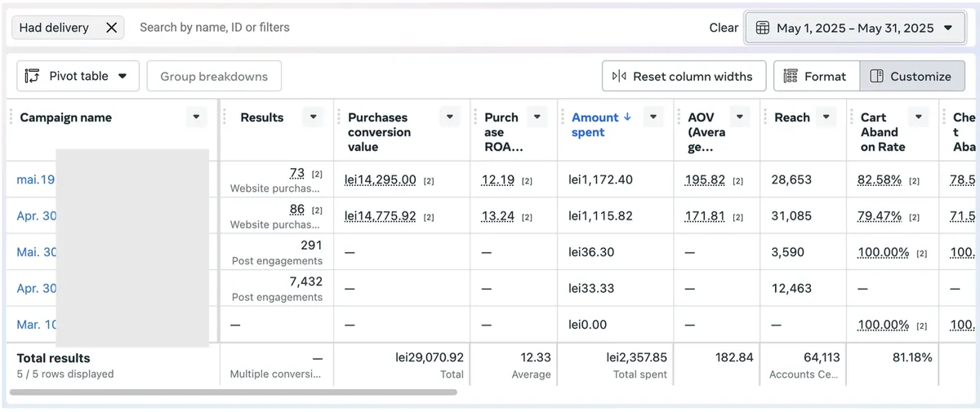Select the lei1,172.40 amount spent cell
The width and height of the screenshot is (980, 412).
(616, 179)
